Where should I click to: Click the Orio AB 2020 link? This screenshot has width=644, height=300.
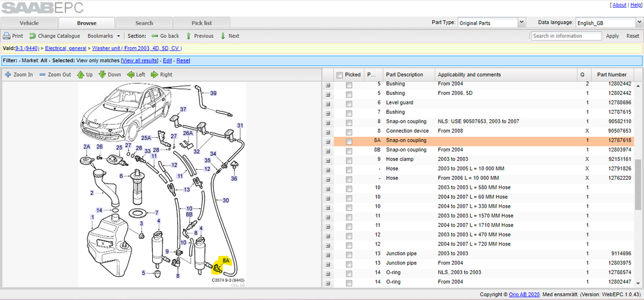(524, 295)
